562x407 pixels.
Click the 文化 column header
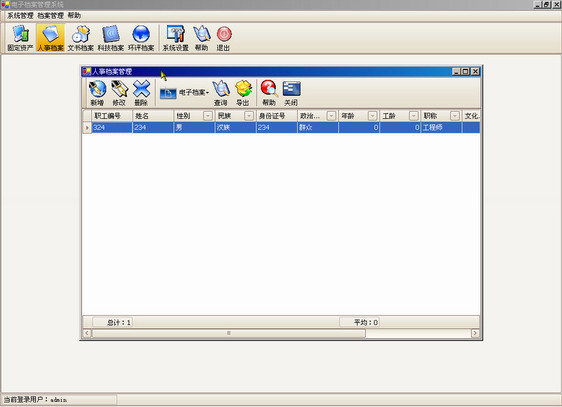tap(471, 116)
